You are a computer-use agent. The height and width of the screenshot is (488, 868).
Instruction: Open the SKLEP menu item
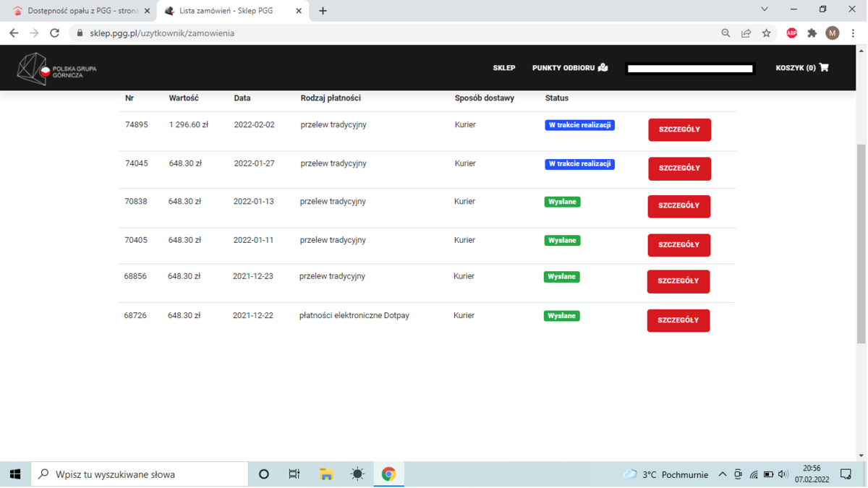coord(504,68)
